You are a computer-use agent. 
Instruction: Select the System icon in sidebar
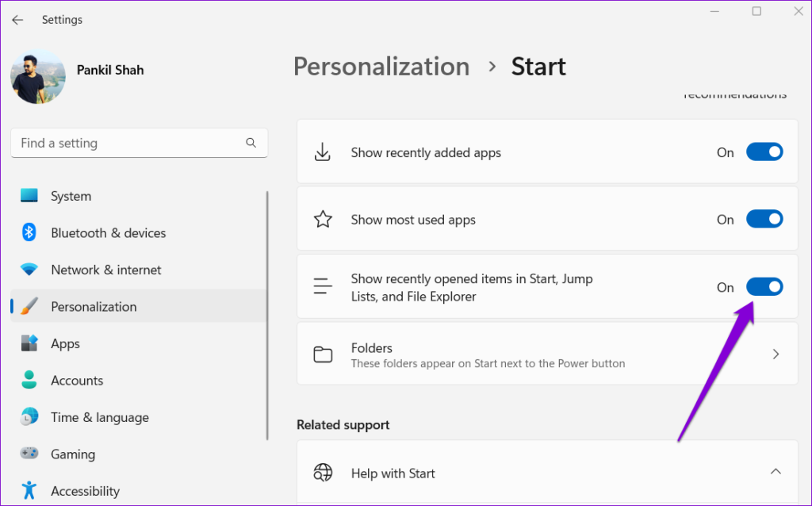point(29,196)
